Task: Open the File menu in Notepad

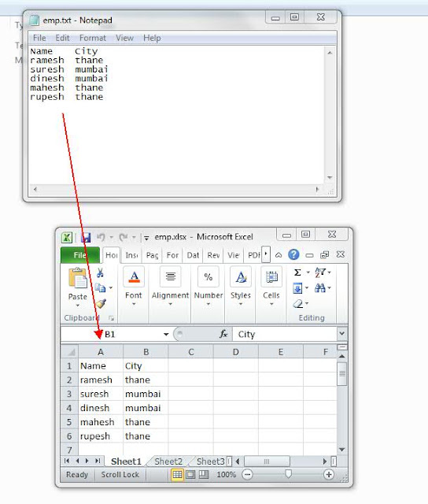Action: tap(39, 38)
